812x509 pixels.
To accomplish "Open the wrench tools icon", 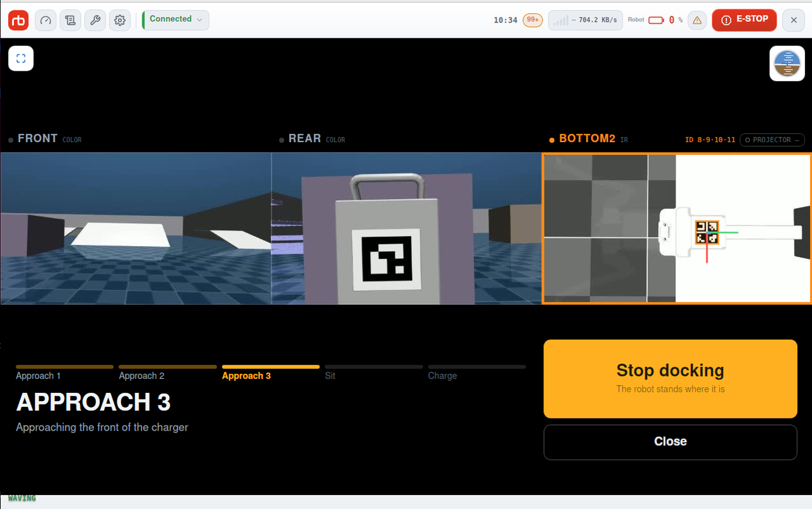I will 95,20.
